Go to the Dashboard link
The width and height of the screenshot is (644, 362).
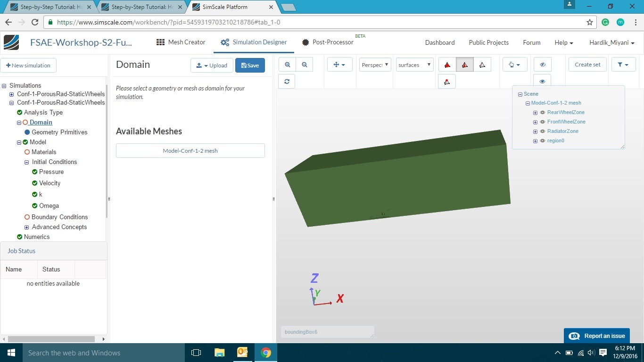pyautogui.click(x=440, y=42)
